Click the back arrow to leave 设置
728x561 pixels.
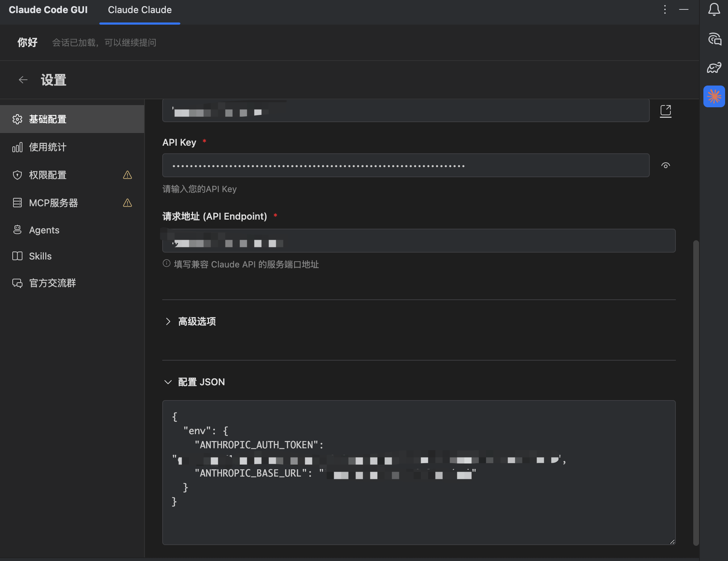(x=23, y=79)
